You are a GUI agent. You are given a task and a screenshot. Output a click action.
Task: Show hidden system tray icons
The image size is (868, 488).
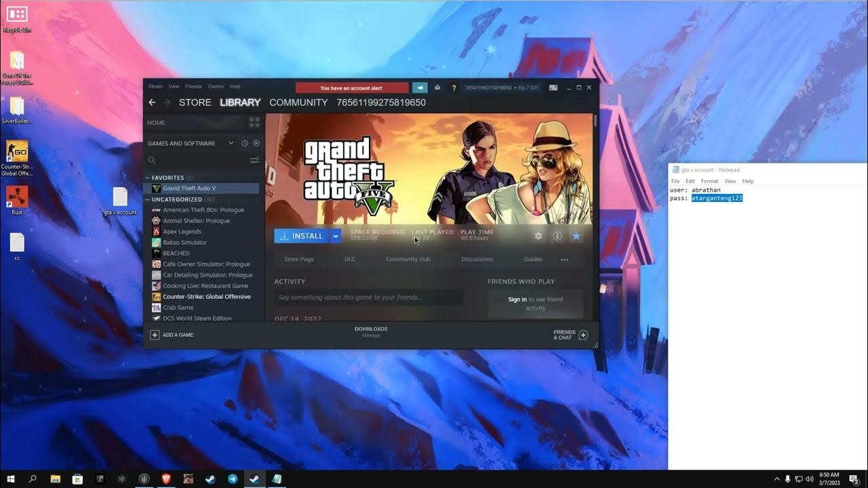click(x=777, y=479)
